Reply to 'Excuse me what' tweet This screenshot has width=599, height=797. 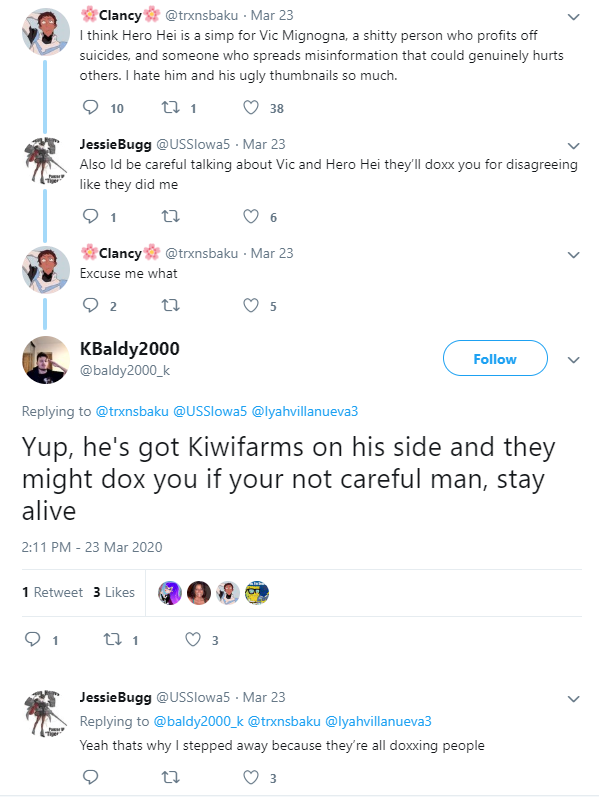coord(91,305)
